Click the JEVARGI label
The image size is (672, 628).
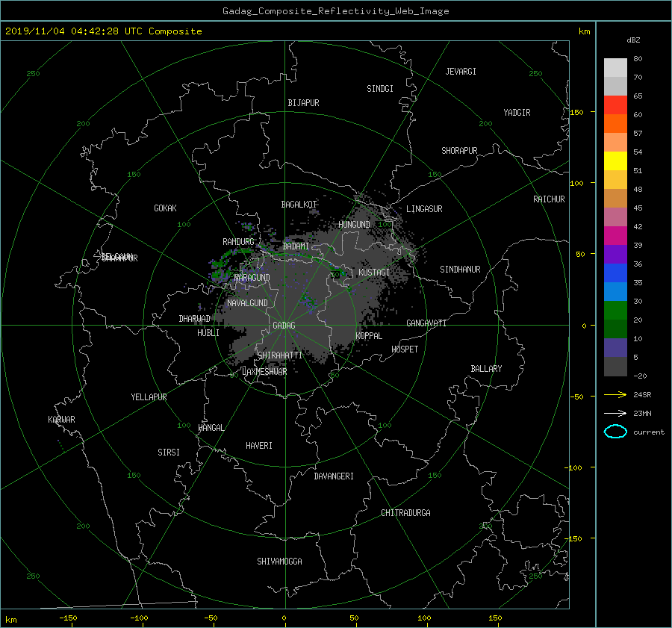pos(461,72)
